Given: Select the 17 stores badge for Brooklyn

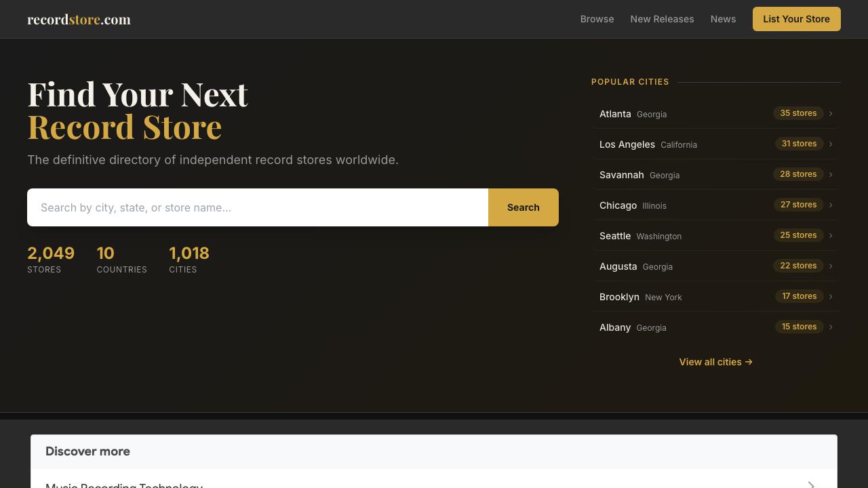Looking at the screenshot, I should pyautogui.click(x=799, y=296).
